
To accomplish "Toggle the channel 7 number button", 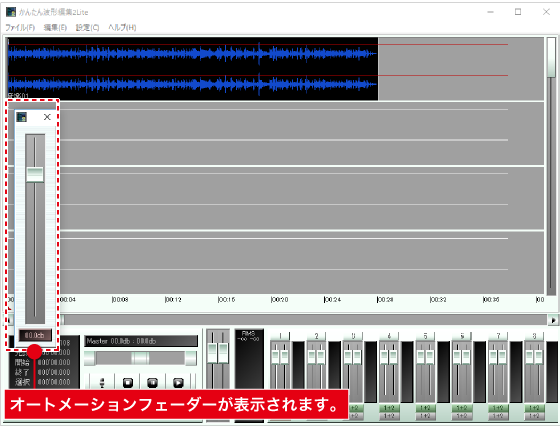I will (498, 336).
